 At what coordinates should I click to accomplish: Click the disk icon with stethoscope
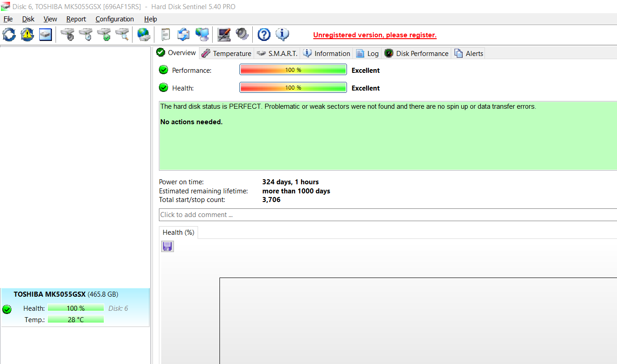pos(67,35)
